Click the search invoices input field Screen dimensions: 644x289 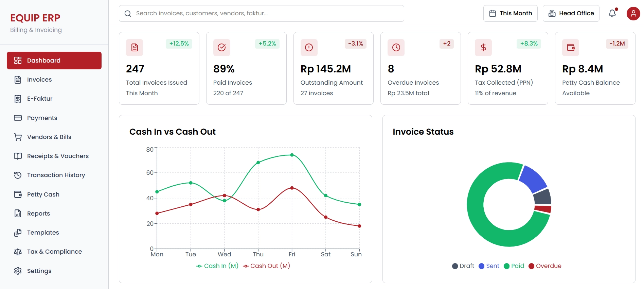point(262,14)
